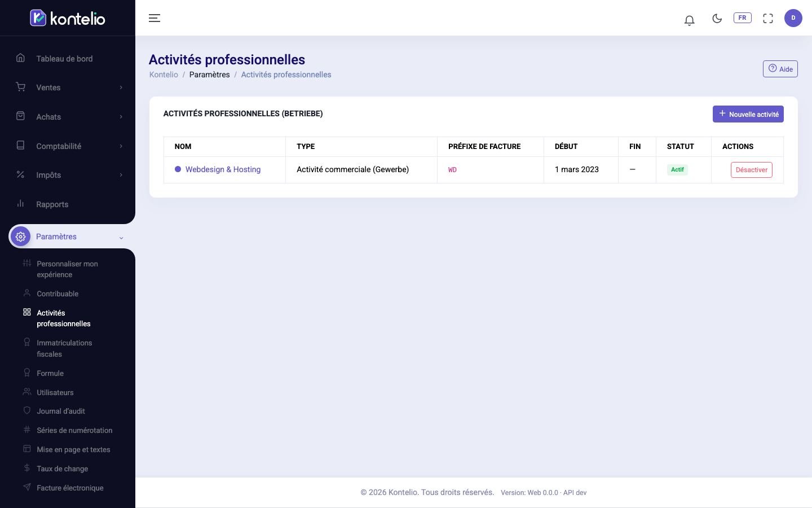Image resolution: width=812 pixels, height=508 pixels.
Task: Click the purple dot beside Webdesign & Hosting
Action: pyautogui.click(x=178, y=169)
